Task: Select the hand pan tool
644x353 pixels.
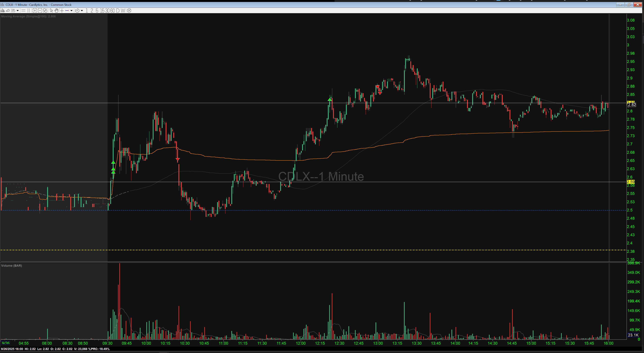Action: [57, 11]
